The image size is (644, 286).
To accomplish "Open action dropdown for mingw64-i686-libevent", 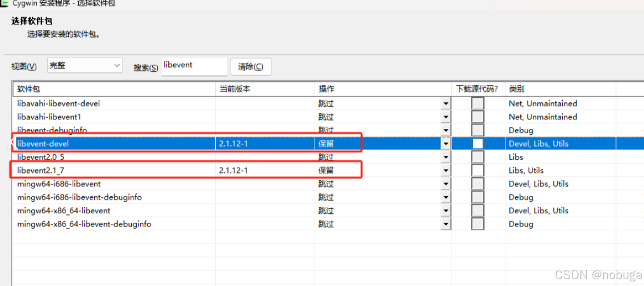I will coord(446,184).
